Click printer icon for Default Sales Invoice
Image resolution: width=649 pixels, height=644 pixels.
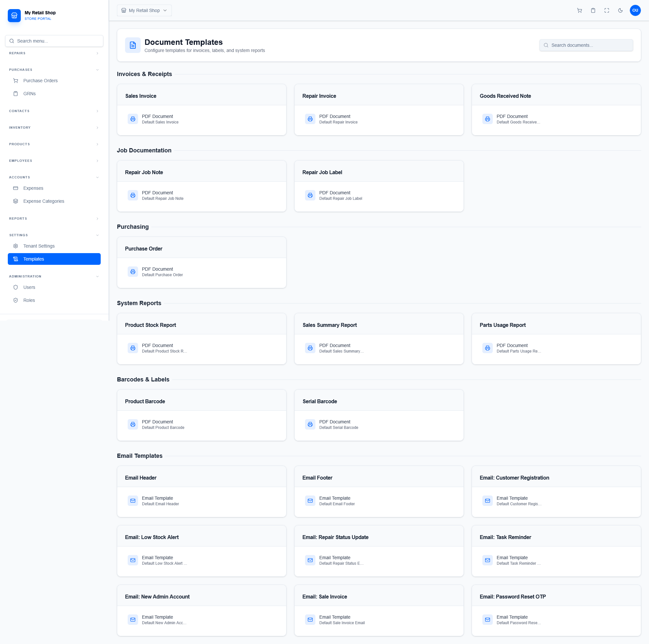133,119
